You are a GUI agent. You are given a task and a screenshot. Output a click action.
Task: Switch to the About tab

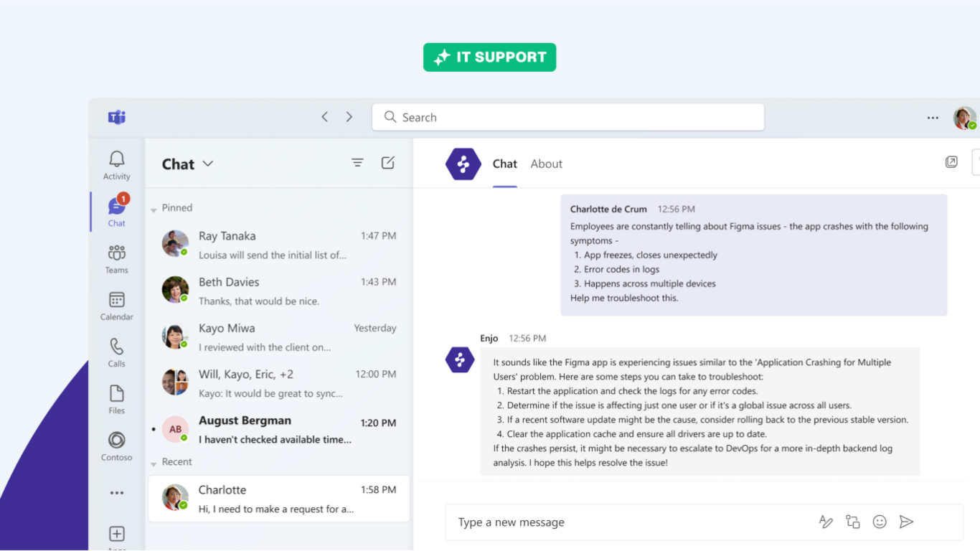point(546,164)
